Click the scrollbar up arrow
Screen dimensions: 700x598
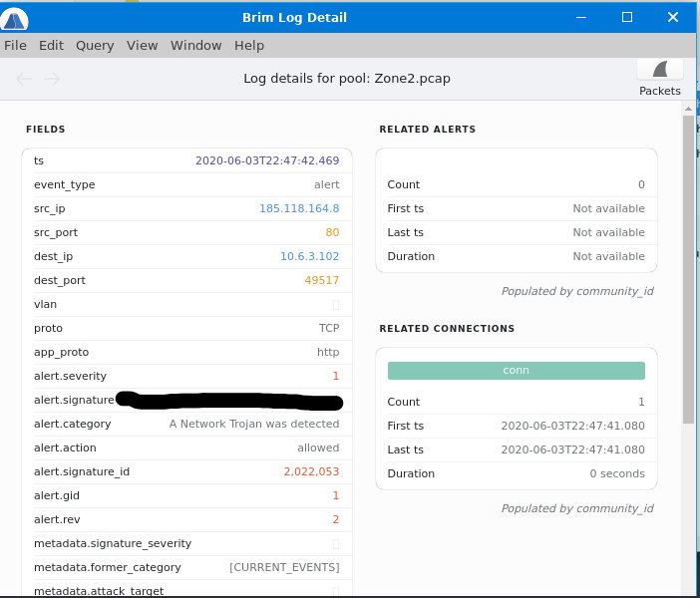[688, 109]
